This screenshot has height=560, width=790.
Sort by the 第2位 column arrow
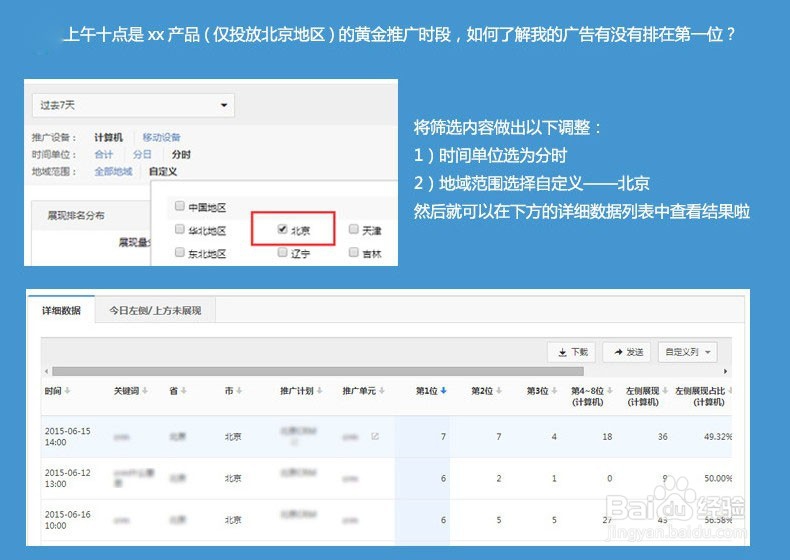[x=499, y=391]
